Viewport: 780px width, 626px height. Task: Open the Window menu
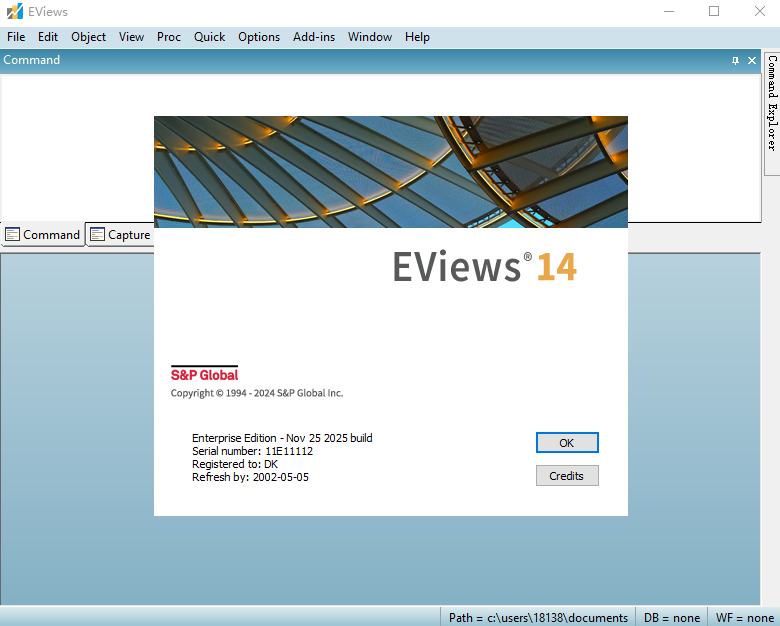tap(370, 37)
